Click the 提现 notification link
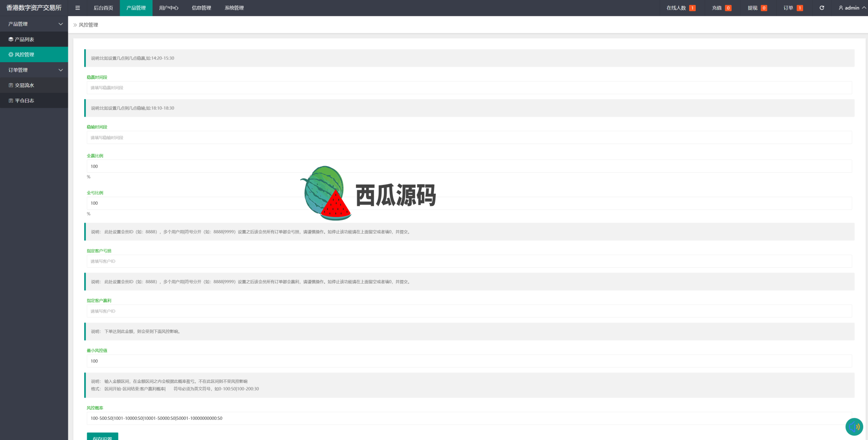Screen dimensions: 868x440 click(x=757, y=8)
